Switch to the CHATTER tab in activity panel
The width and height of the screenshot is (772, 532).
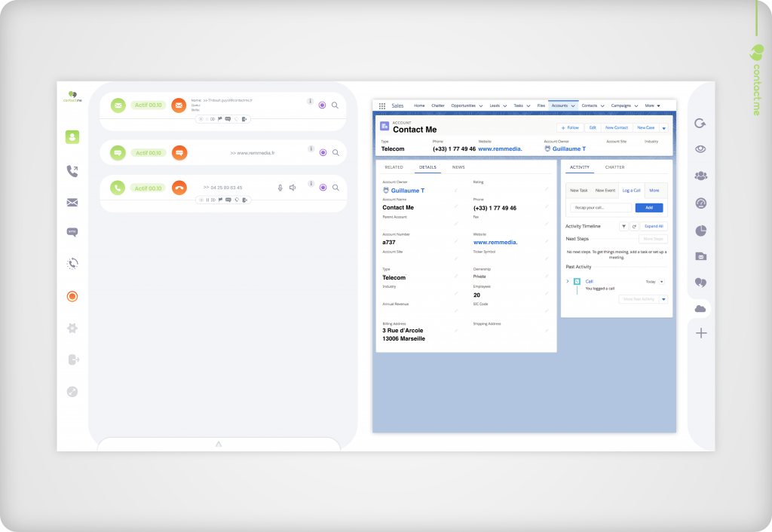point(614,167)
